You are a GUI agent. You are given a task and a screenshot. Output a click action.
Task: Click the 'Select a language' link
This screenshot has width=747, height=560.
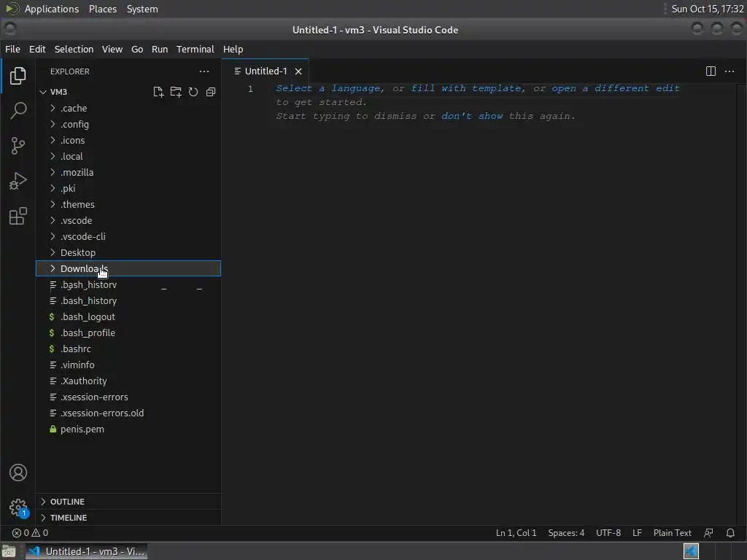pos(328,88)
